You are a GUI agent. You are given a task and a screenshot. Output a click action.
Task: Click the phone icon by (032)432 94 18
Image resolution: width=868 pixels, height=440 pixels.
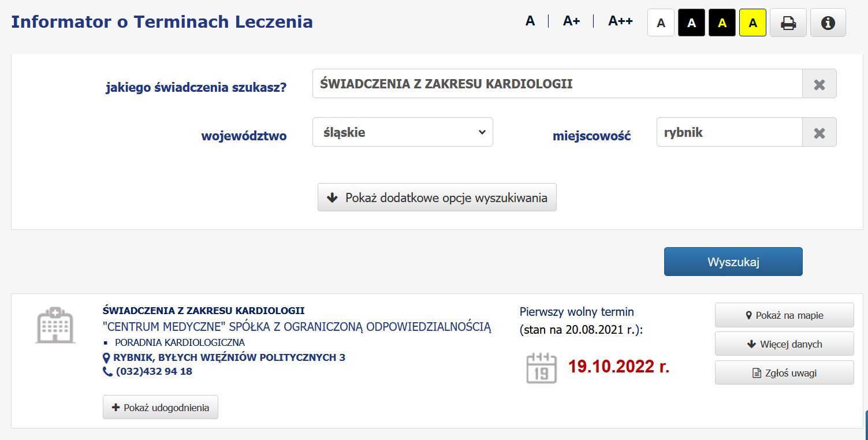coord(107,372)
